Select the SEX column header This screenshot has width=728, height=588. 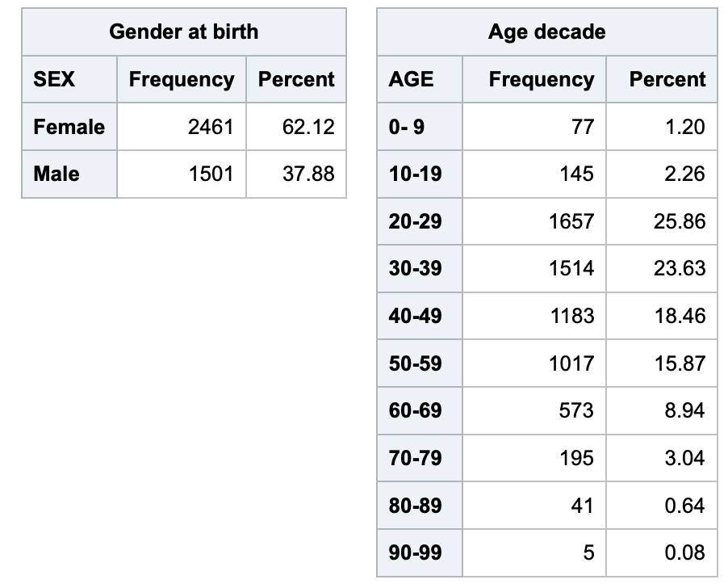click(54, 79)
